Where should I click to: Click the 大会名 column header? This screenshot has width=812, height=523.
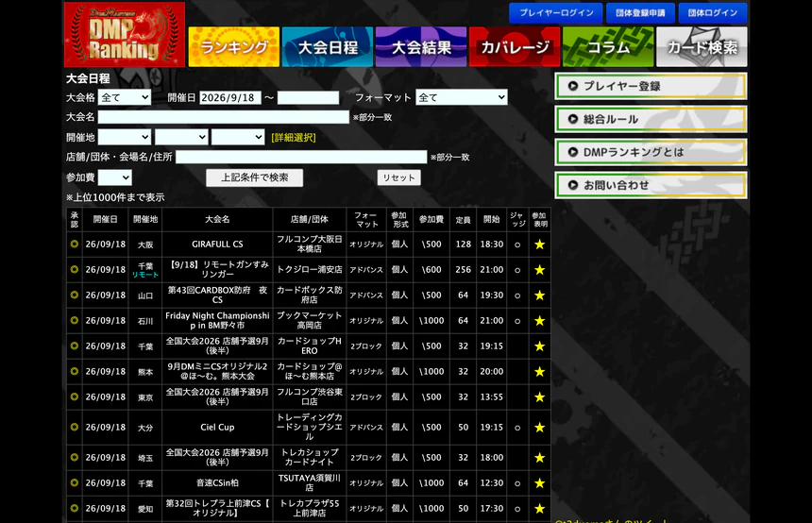[217, 219]
